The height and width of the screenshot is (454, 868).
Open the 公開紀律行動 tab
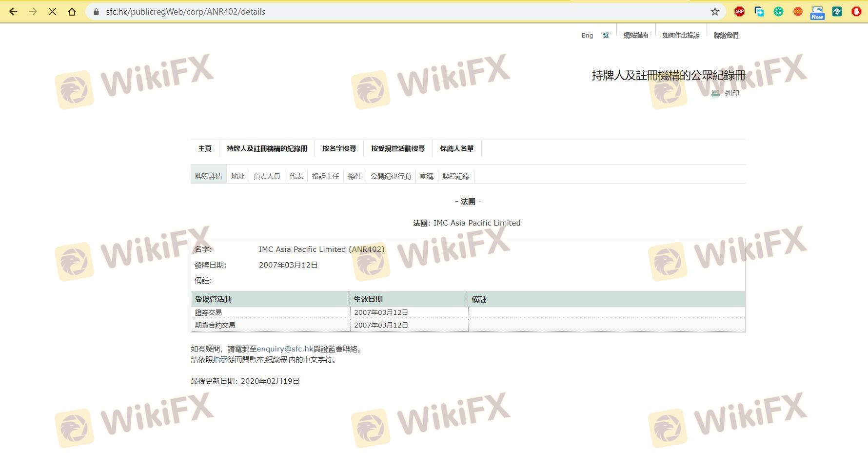pos(390,176)
